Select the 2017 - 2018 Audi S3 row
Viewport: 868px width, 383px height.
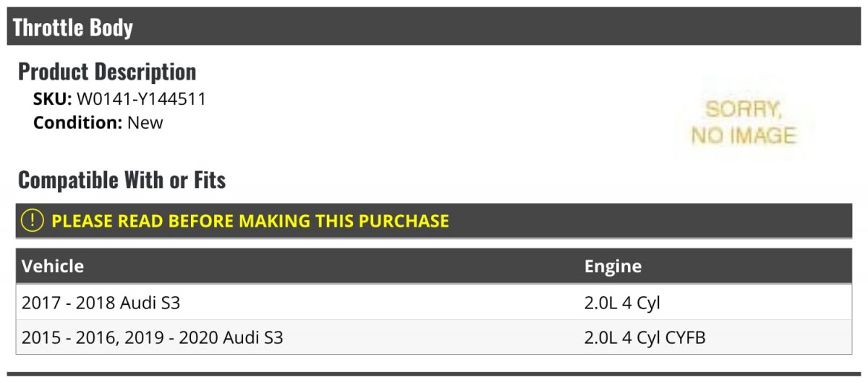(x=434, y=303)
